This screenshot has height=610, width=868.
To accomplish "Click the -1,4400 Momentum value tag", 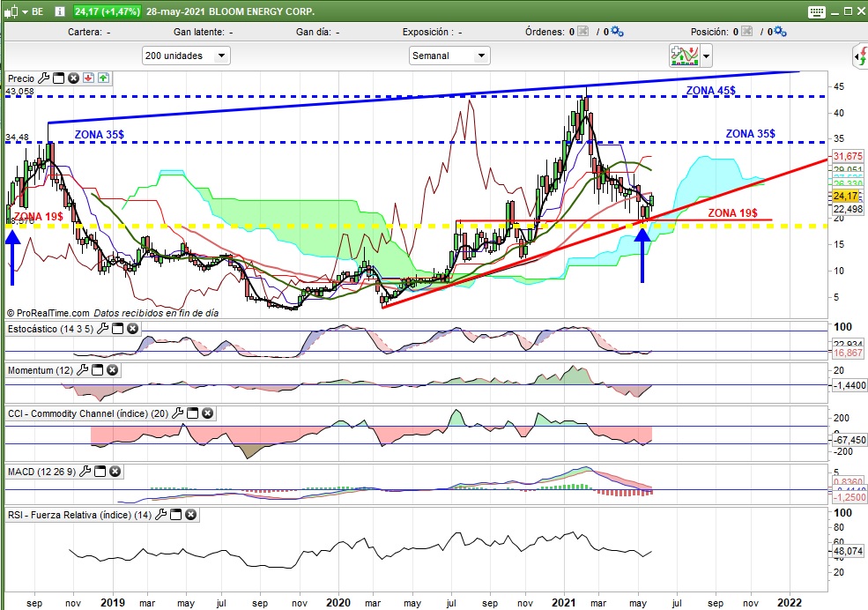I will click(849, 385).
